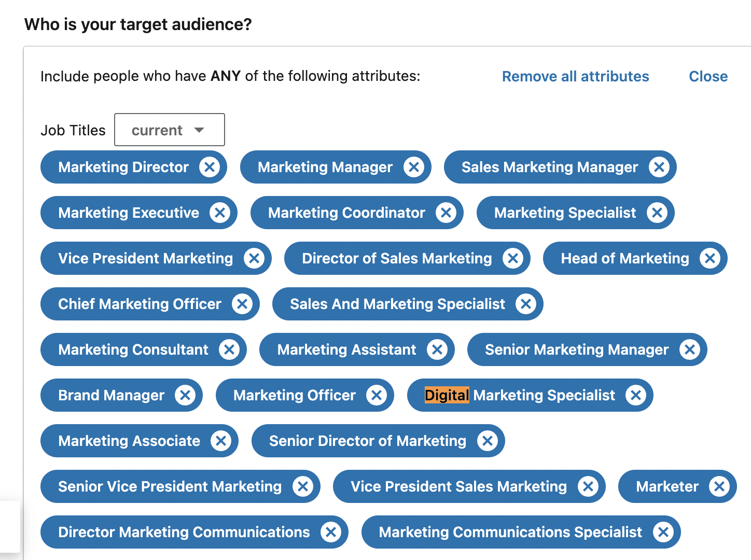Image resolution: width=751 pixels, height=560 pixels.
Task: Remove the Marketer job title
Action: click(719, 487)
